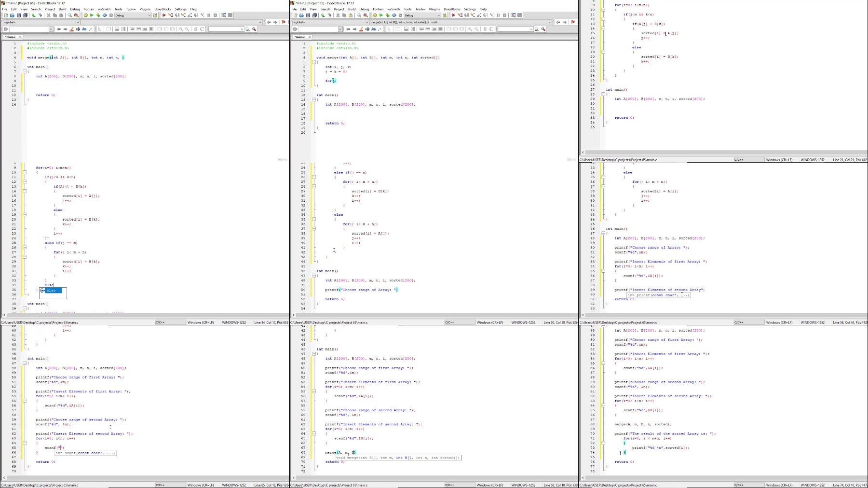Open search text combo box in left window toolbar
Image resolution: width=868 pixels, height=488 pixels.
click(x=31, y=29)
